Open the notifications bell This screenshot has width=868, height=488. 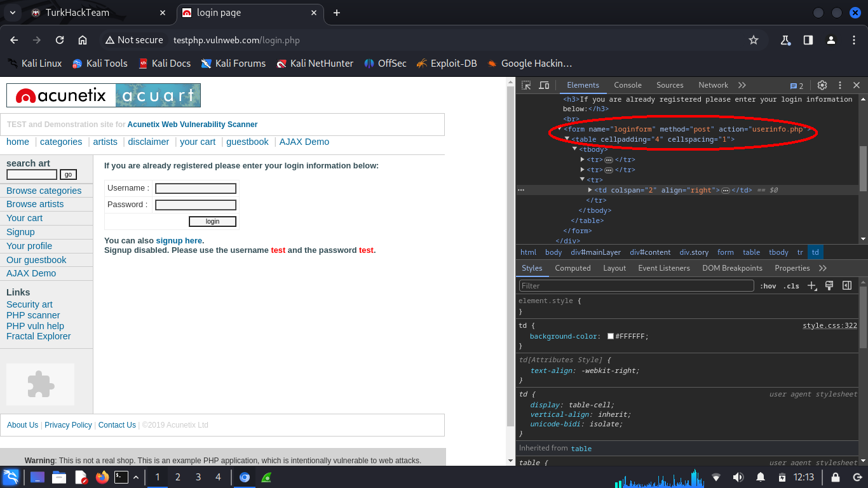pos(761,477)
